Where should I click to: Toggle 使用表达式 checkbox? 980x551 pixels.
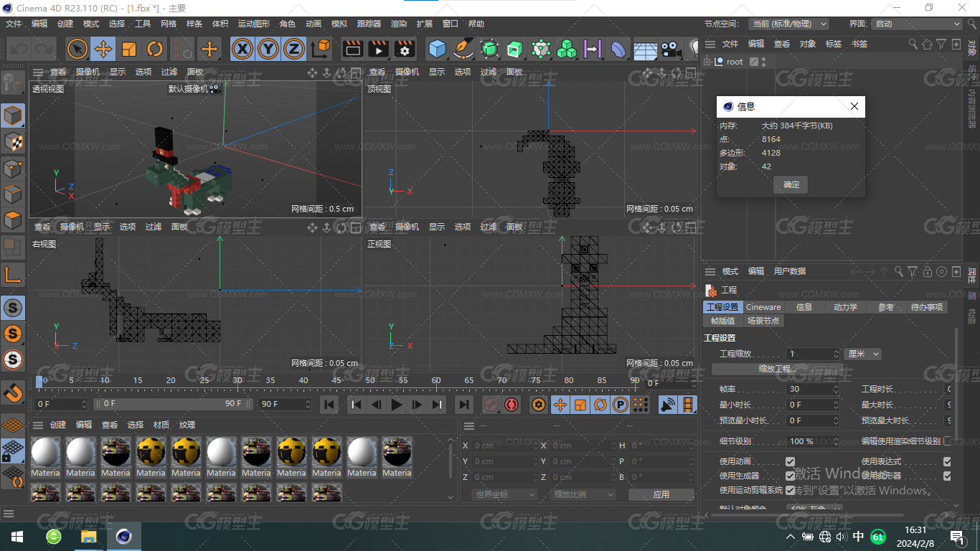tap(947, 461)
